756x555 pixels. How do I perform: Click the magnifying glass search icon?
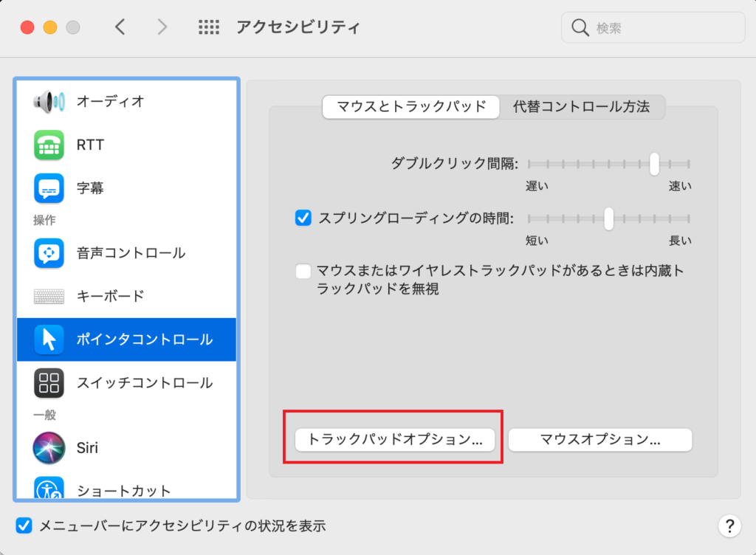(580, 28)
